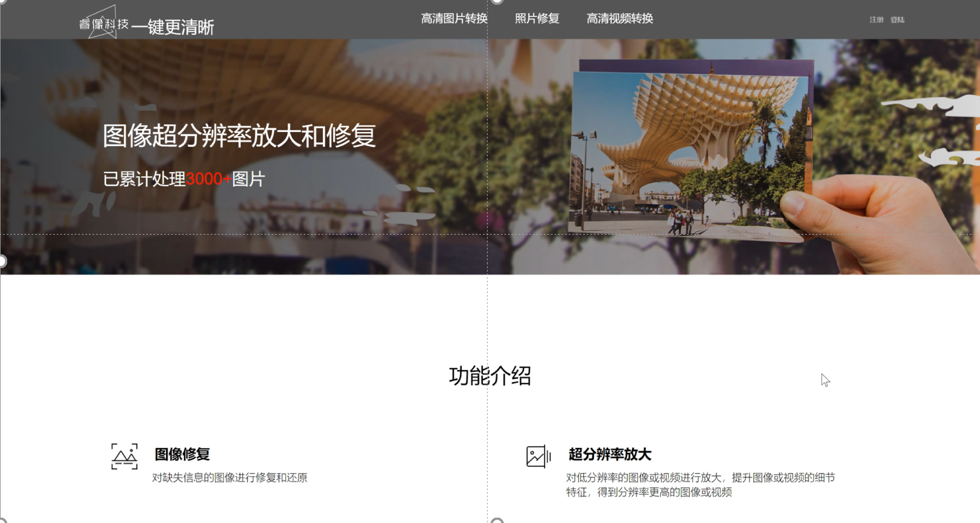This screenshot has height=523, width=980.
Task: Click the left edge selection handle
Action: coord(2,261)
